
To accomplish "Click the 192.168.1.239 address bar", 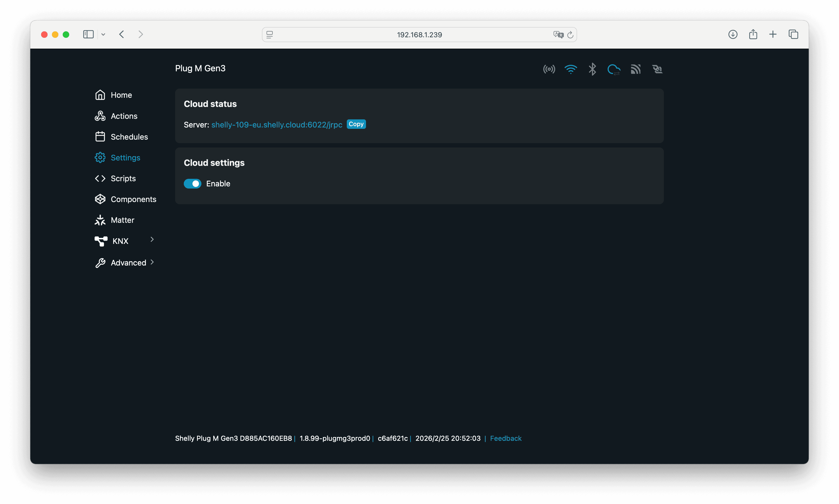I will coord(419,35).
